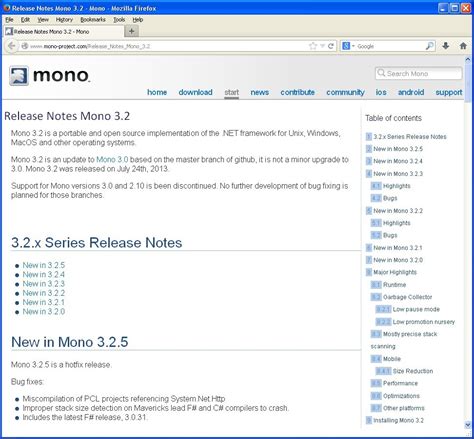Open the Help menu
474x439 pixels.
click(138, 20)
